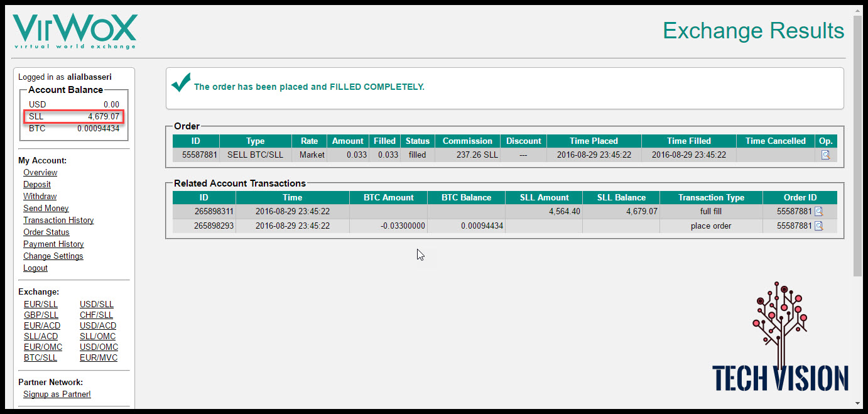Viewport: 868px width, 414px height.
Task: Open details icon in place order transaction row
Action: pos(818,226)
